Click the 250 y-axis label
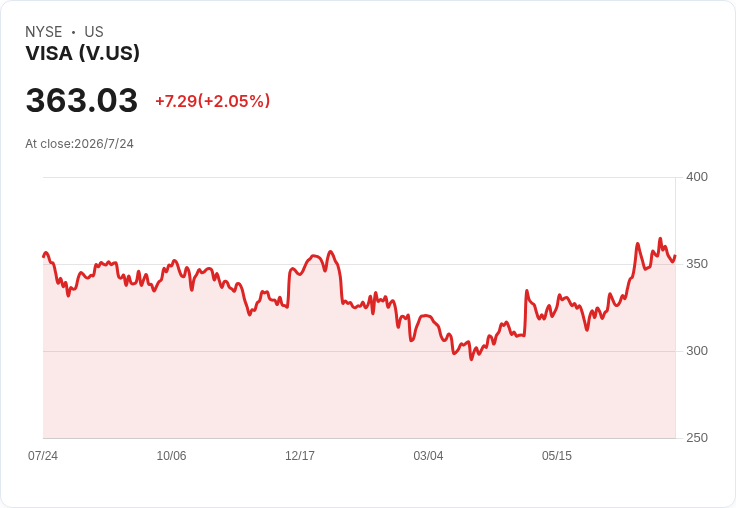The height and width of the screenshot is (508, 736). [697, 438]
